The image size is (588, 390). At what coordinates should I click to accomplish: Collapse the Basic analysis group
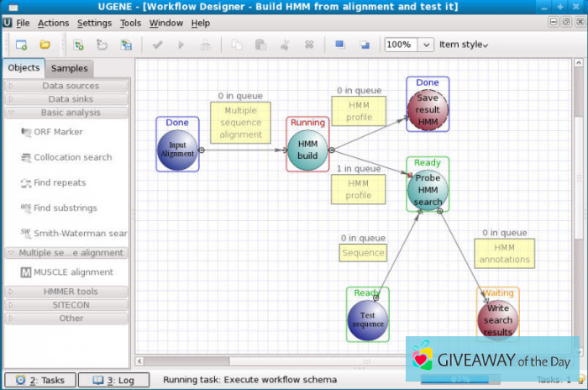pyautogui.click(x=69, y=113)
